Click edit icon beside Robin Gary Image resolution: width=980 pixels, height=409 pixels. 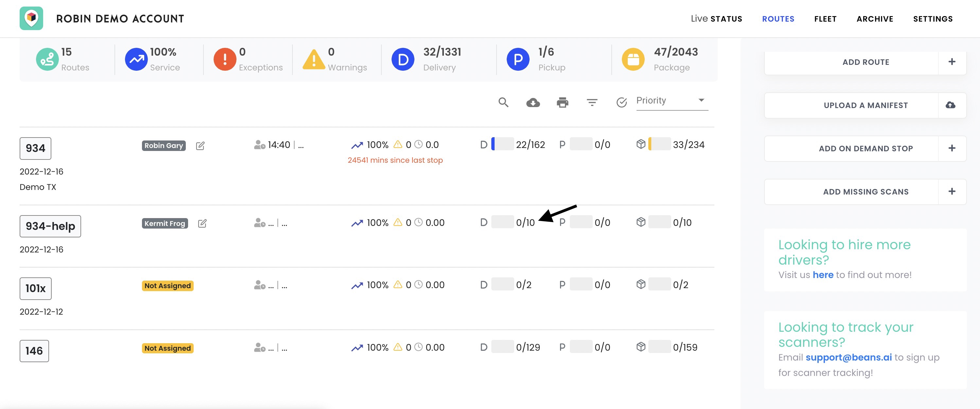pyautogui.click(x=200, y=145)
